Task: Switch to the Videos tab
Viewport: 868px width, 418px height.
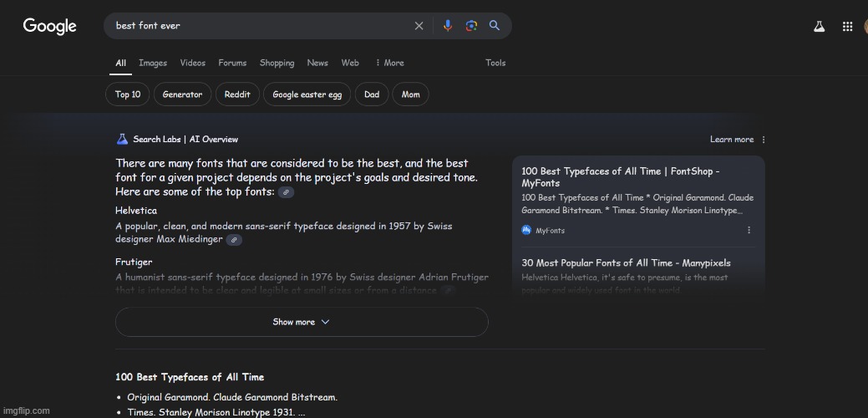Action: pyautogui.click(x=192, y=63)
